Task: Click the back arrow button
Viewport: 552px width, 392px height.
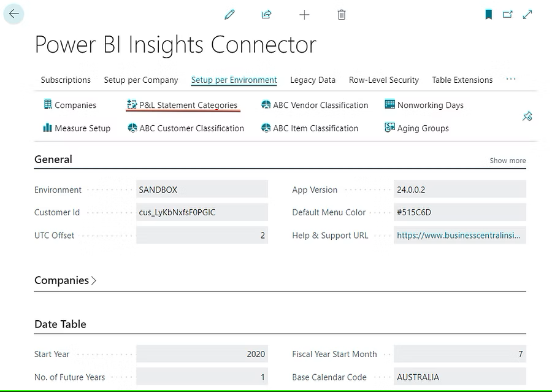Action: [x=13, y=14]
